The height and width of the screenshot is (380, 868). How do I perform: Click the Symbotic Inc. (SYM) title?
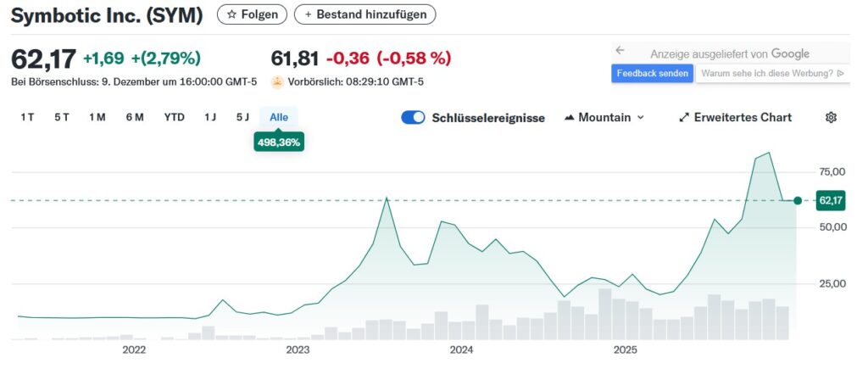click(107, 15)
